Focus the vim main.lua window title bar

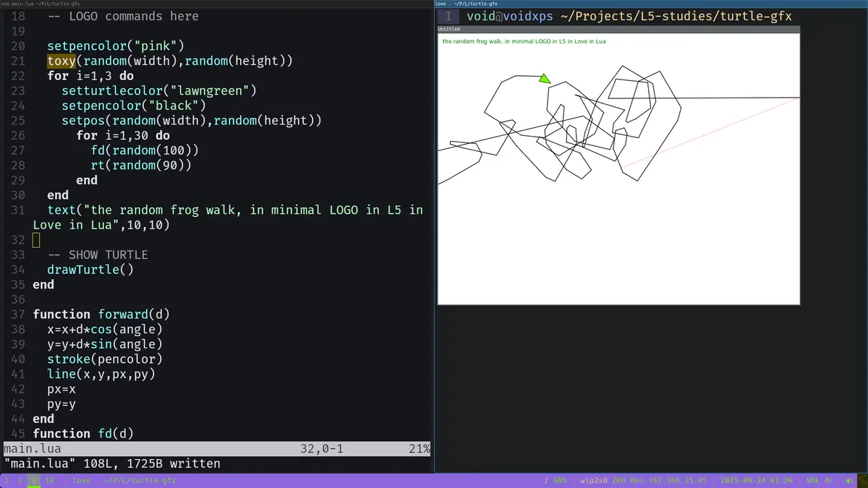(41, 4)
